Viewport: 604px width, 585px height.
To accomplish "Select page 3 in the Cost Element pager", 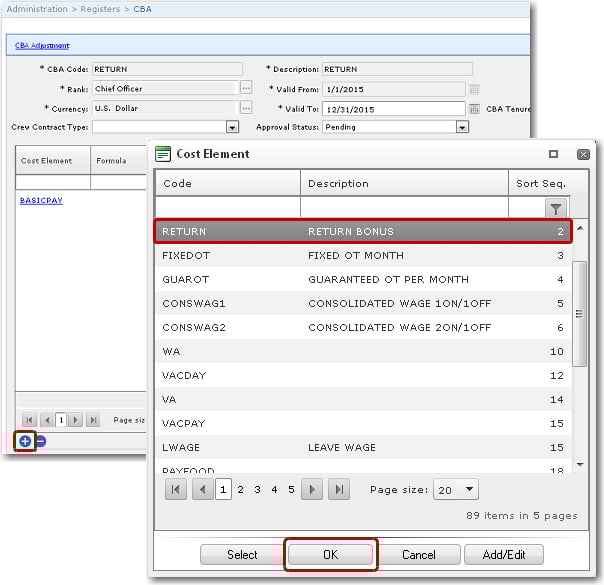I will pos(257,490).
